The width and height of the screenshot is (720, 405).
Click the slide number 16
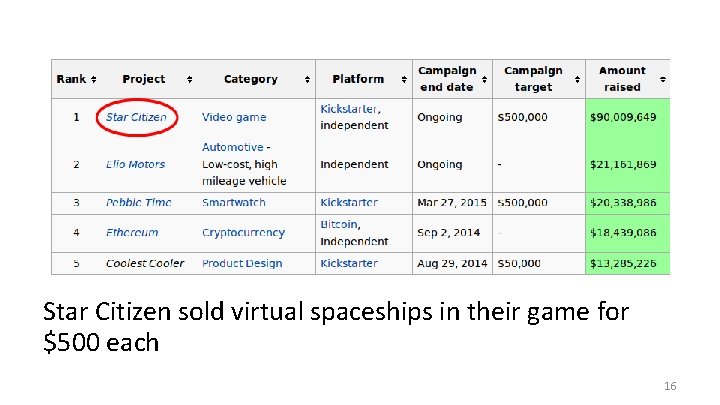click(x=669, y=385)
